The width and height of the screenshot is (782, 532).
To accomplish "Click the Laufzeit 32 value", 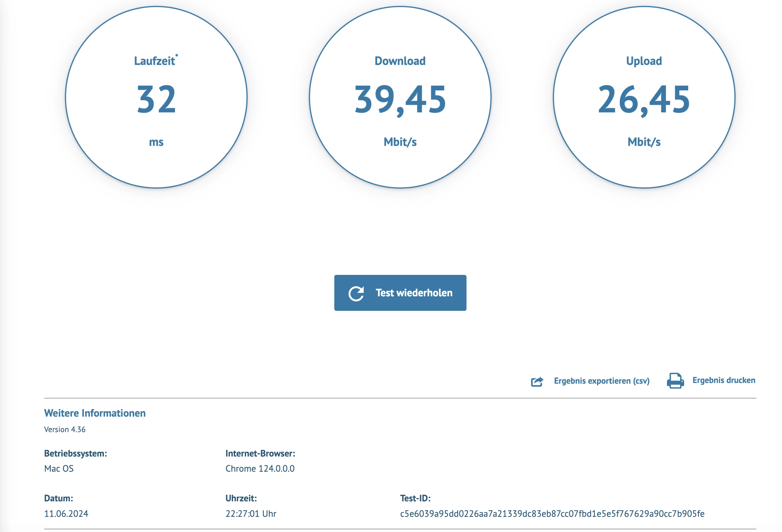I will point(156,99).
